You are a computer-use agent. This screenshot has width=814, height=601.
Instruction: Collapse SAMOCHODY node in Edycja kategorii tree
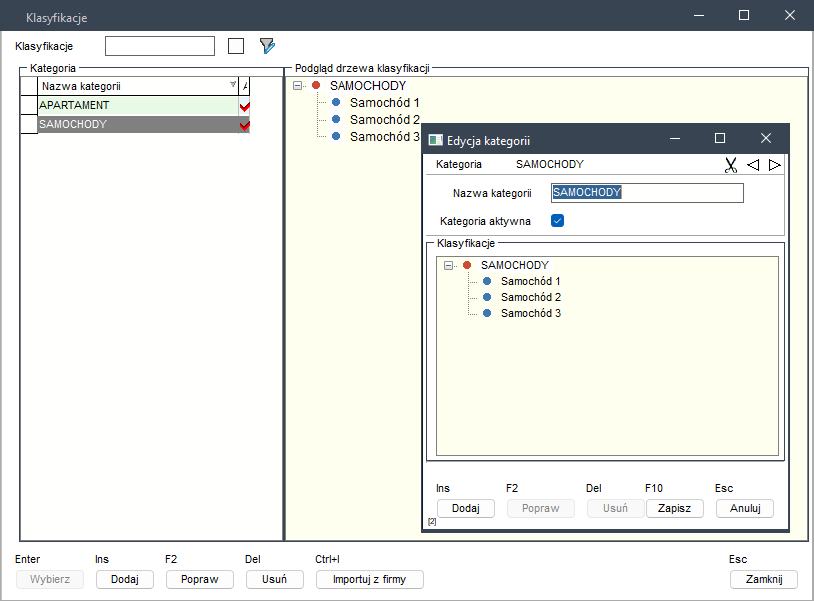(x=448, y=266)
